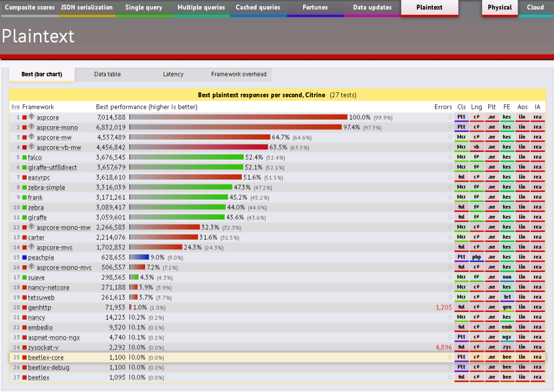Open the Single query tab
The height and width of the screenshot is (392, 554).
[144, 7]
